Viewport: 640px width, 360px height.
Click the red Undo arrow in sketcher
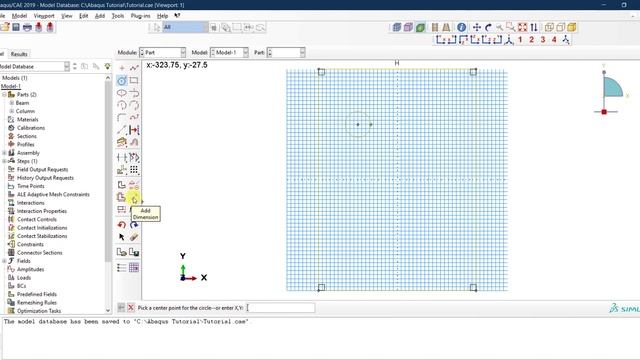122,225
